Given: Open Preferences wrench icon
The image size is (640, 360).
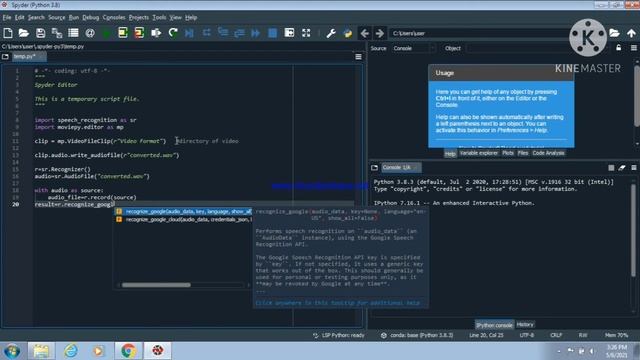Looking at the screenshot, I should pyautogui.click(x=331, y=33).
